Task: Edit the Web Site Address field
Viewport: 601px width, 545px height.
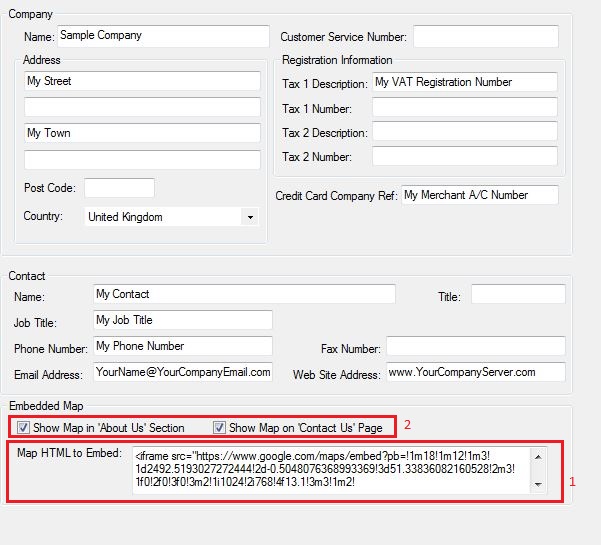Action: [475, 372]
